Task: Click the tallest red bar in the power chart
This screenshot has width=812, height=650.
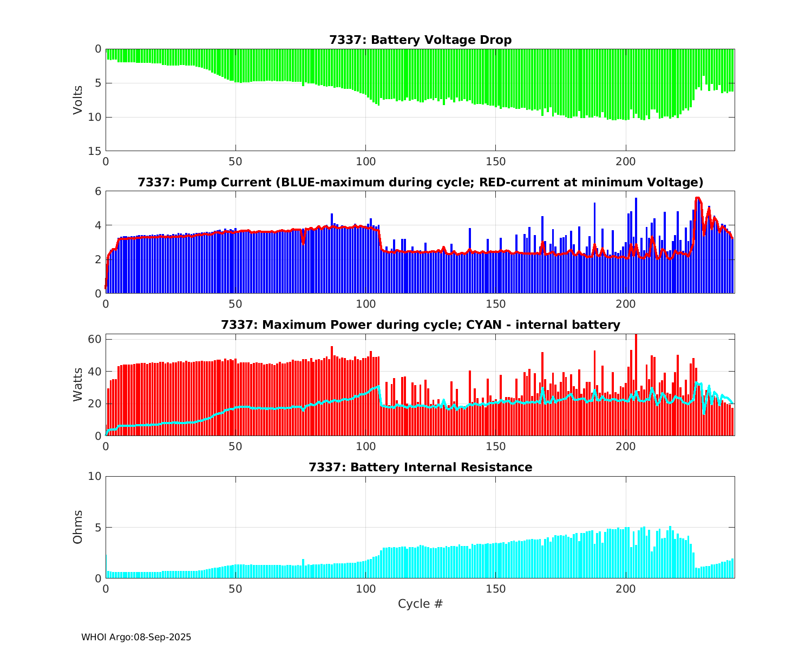Action: [x=636, y=385]
